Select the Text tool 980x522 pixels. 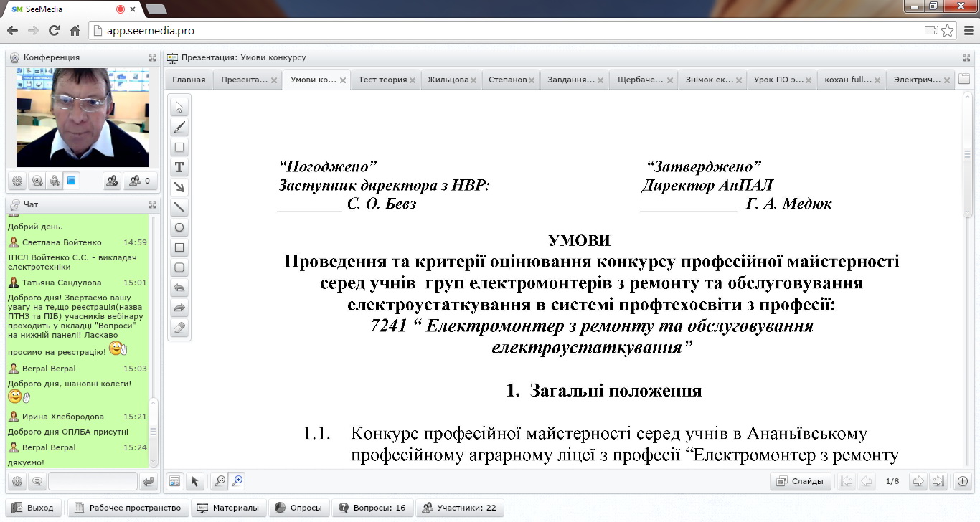[179, 168]
